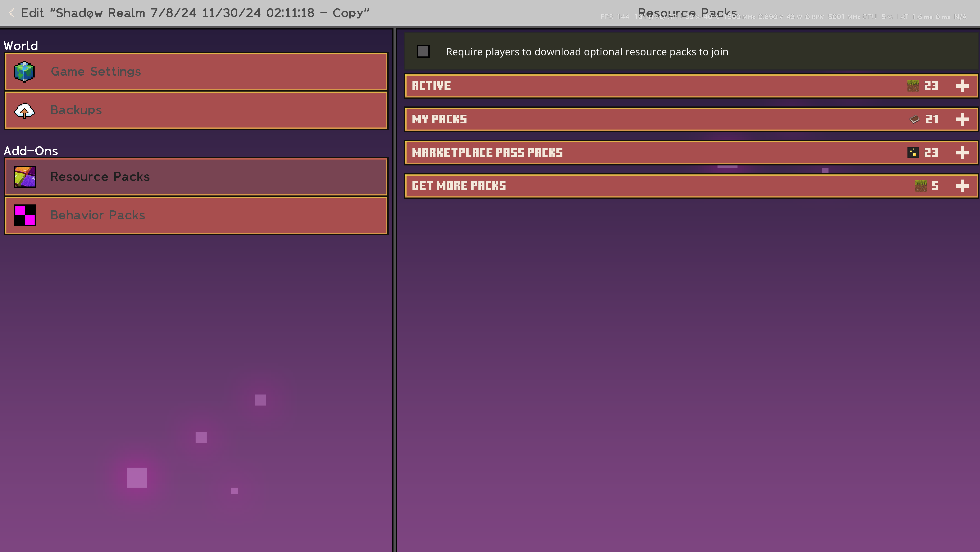The height and width of the screenshot is (552, 980).
Task: Expand the Active packs section plus
Action: pyautogui.click(x=962, y=86)
